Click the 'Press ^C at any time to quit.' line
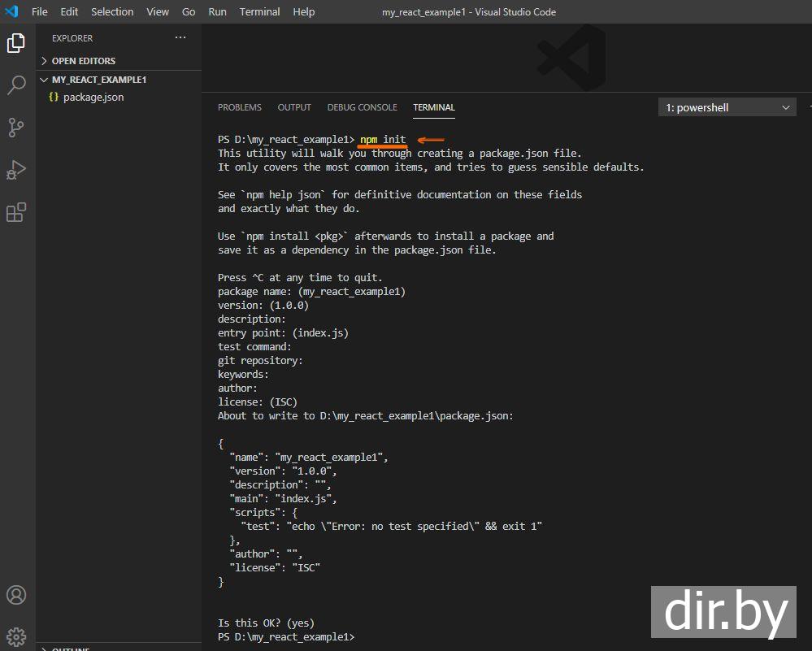 tap(301, 278)
